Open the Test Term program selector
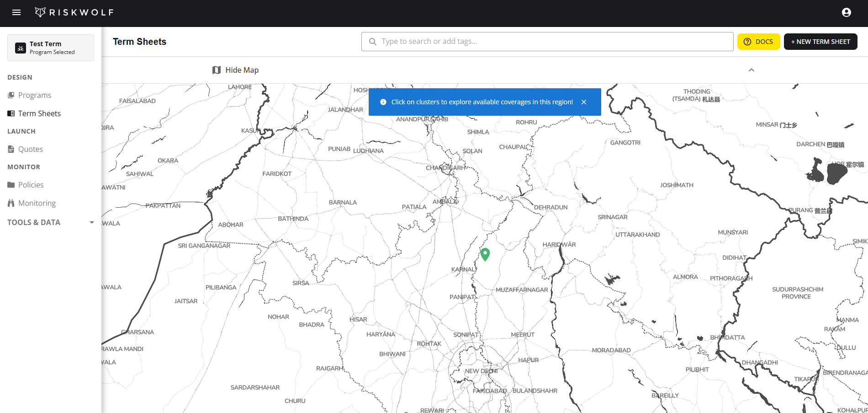 [50, 48]
